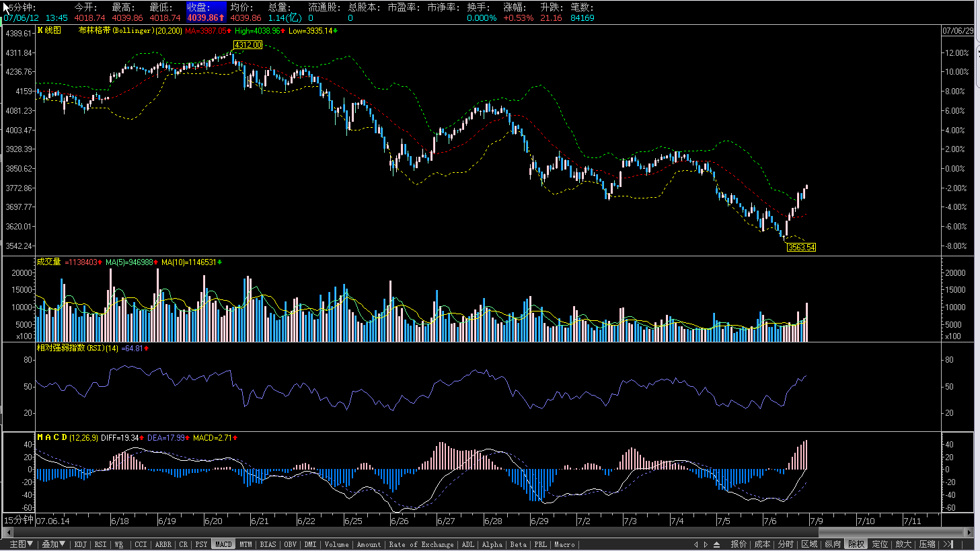Select the CCI indicator tab
The height and width of the screenshot is (551, 980).
coord(141,544)
